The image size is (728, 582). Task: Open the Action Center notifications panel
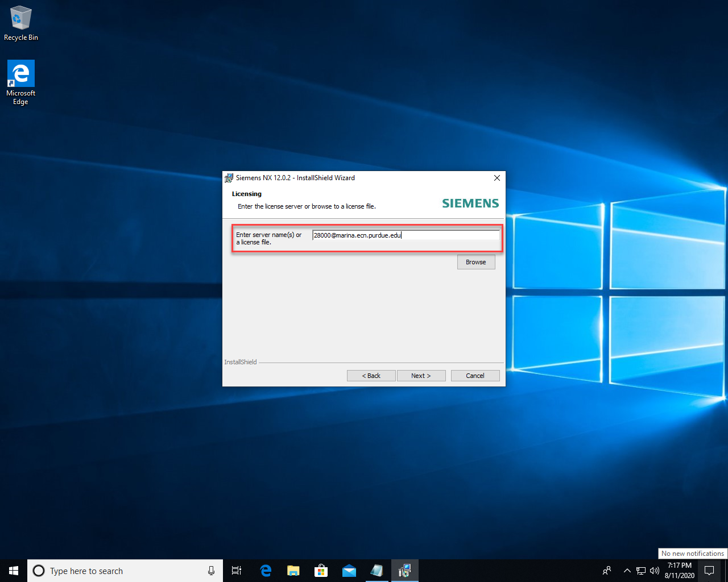tap(709, 571)
